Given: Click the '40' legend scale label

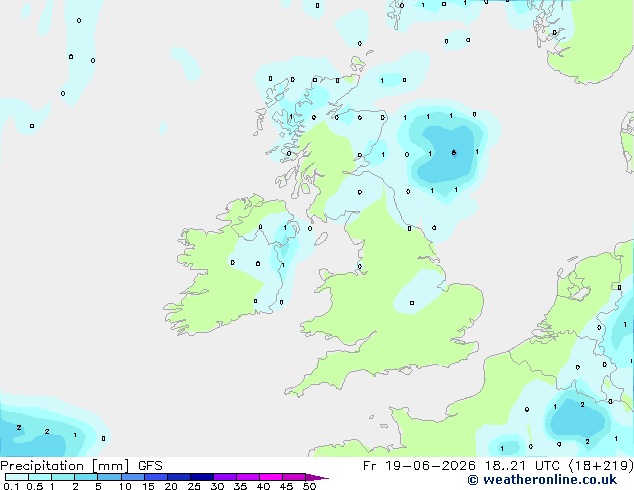Looking at the screenshot, I should tap(263, 486).
